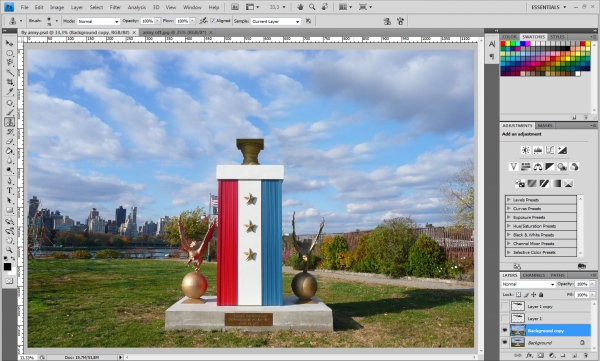Select the Layer 1 layer
This screenshot has height=361, width=600.
551,319
